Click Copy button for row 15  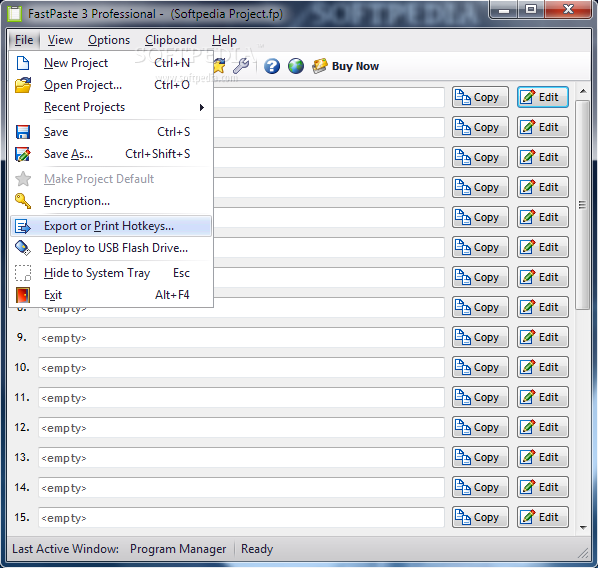pyautogui.click(x=480, y=517)
